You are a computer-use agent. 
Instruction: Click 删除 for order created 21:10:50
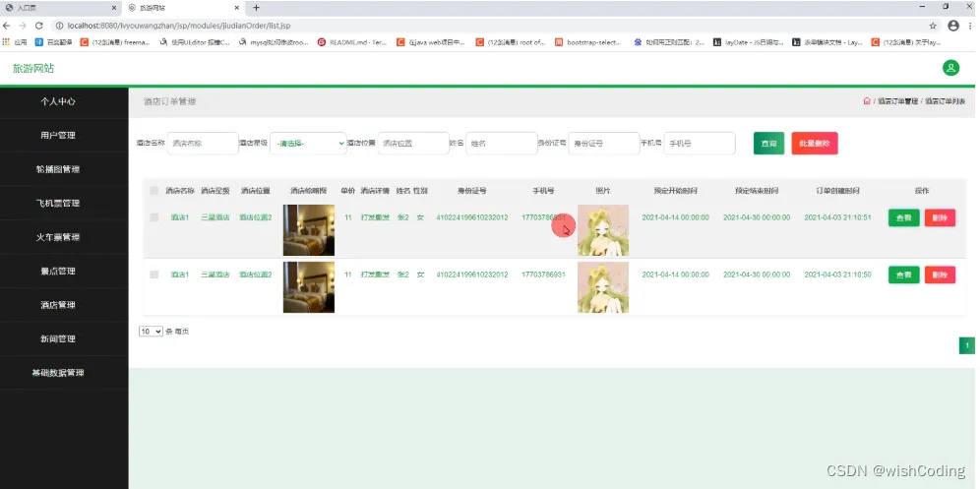coord(940,275)
